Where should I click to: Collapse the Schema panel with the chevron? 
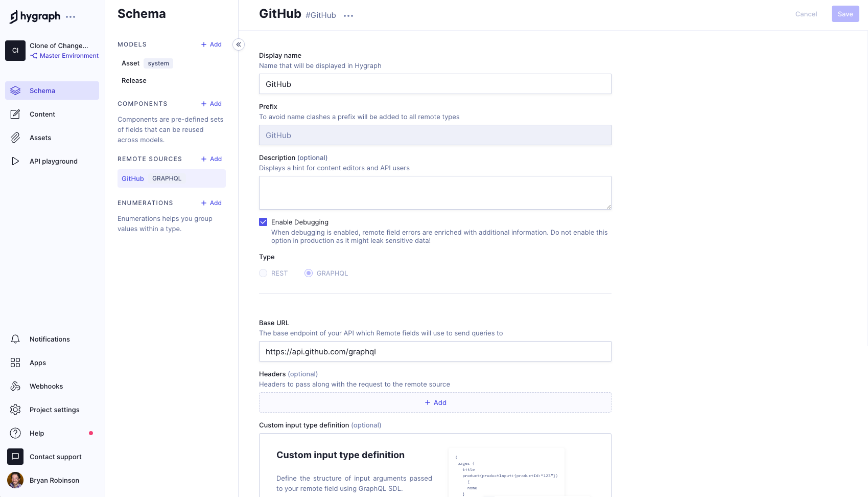[x=238, y=44]
